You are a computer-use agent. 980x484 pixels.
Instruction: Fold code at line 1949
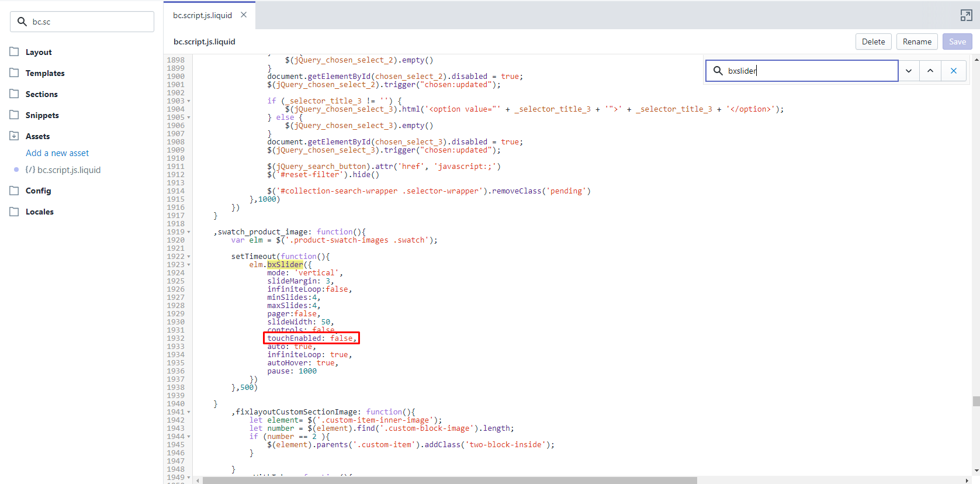coord(189,478)
